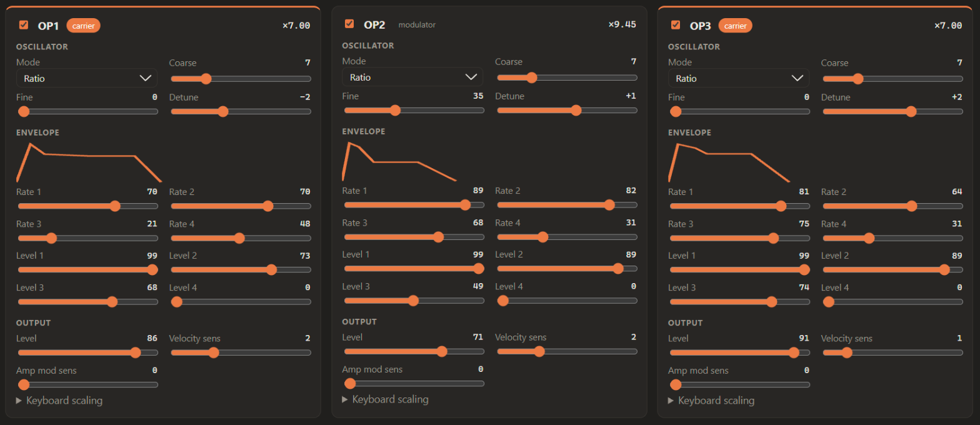Image resolution: width=980 pixels, height=425 pixels.
Task: Adjust the OP3 Velocity sens slider
Action: (892, 352)
